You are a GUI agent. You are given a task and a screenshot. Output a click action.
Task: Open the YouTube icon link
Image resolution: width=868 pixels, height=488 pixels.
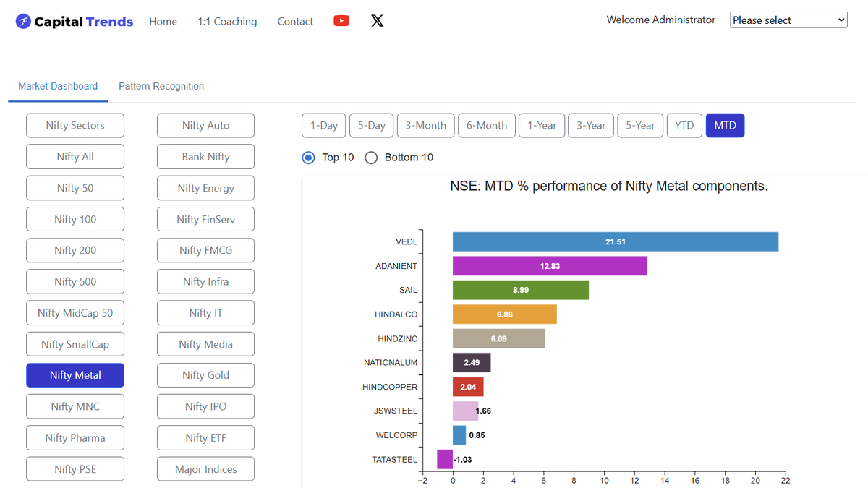click(x=341, y=21)
